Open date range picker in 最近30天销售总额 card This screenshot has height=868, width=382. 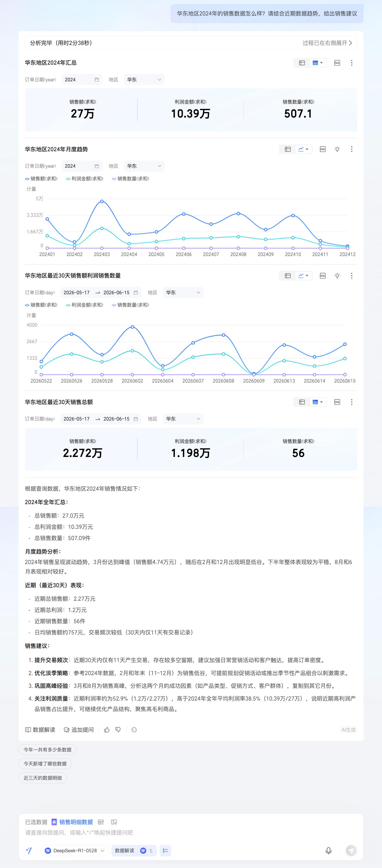(x=101, y=419)
